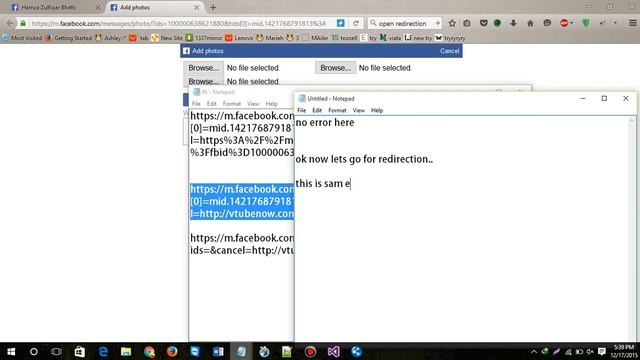640x360 pixels.
Task: Open Word from taskbar
Action: pyautogui.click(x=218, y=351)
